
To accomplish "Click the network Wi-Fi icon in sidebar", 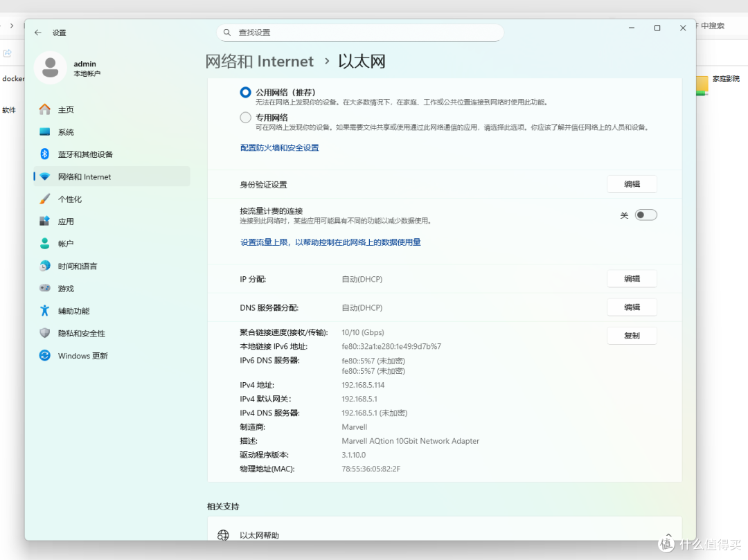I will (x=45, y=177).
